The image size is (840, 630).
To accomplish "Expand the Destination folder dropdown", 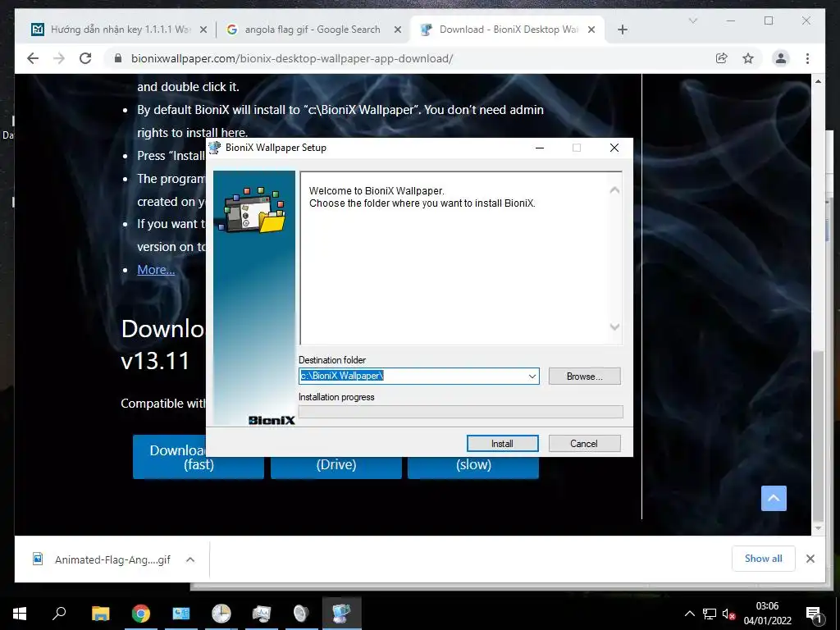I will 532,376.
